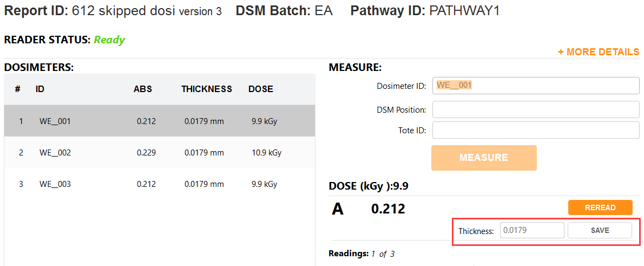
Task: Save the thickness value
Action: [x=600, y=230]
